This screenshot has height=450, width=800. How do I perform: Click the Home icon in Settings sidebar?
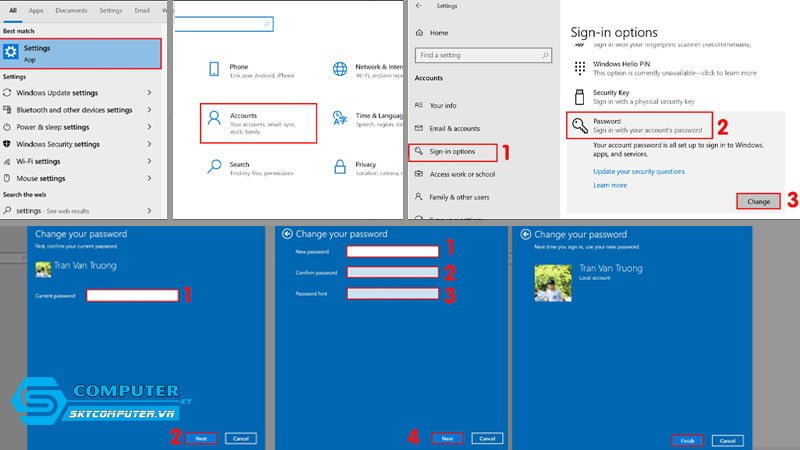click(x=419, y=33)
